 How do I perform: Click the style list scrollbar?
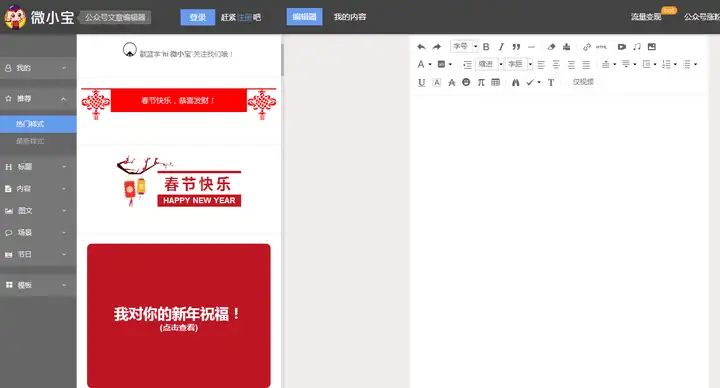pyautogui.click(x=282, y=60)
